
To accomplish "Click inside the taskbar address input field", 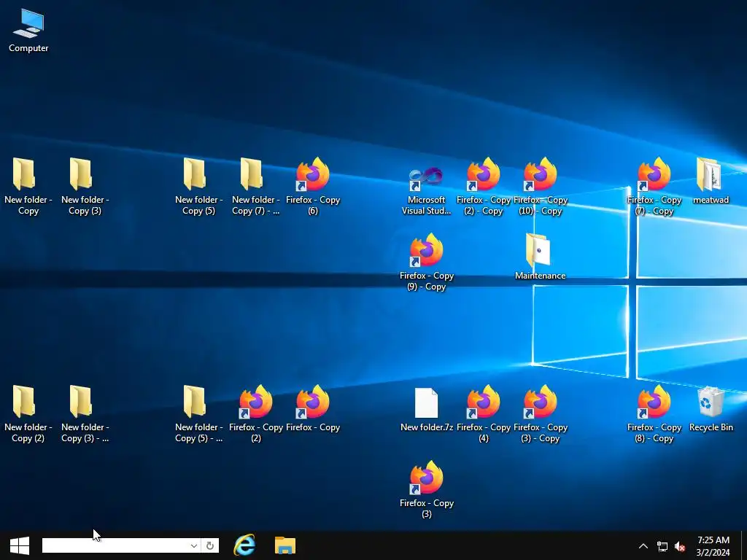I will pyautogui.click(x=116, y=545).
